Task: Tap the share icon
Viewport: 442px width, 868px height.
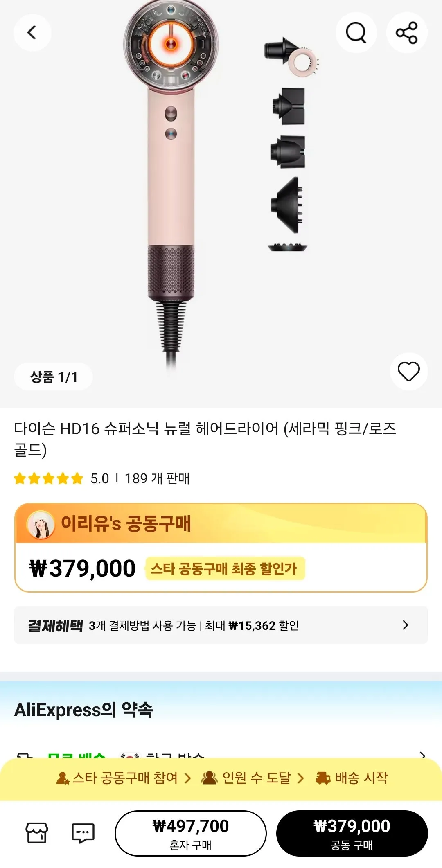Action: 406,32
